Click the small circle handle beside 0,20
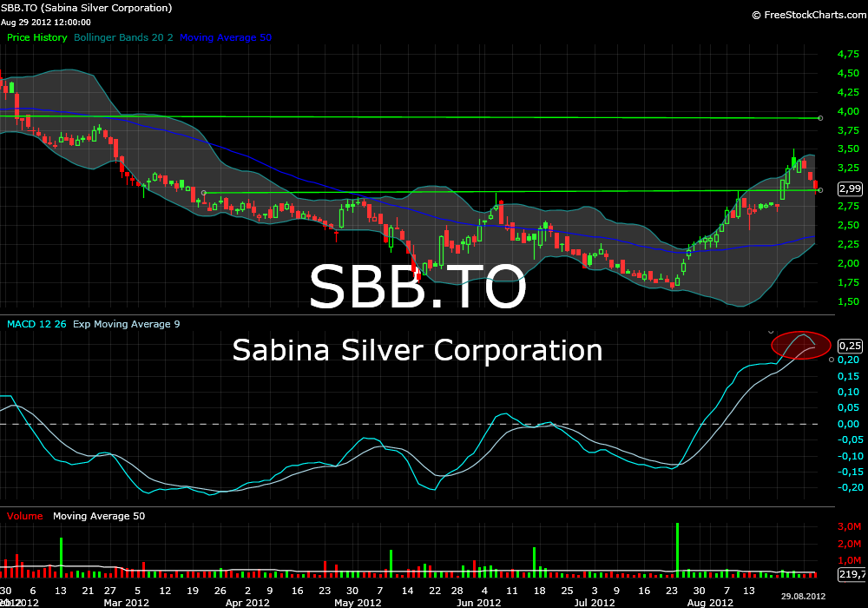 (x=832, y=360)
